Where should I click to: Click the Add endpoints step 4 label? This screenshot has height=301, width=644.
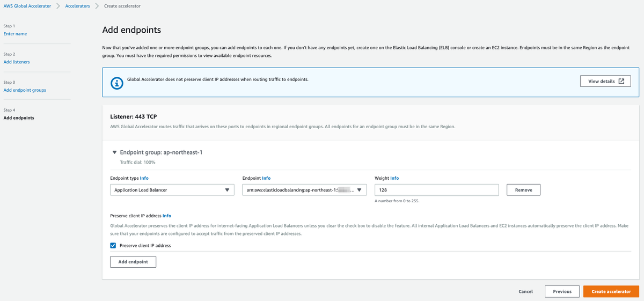tap(19, 118)
